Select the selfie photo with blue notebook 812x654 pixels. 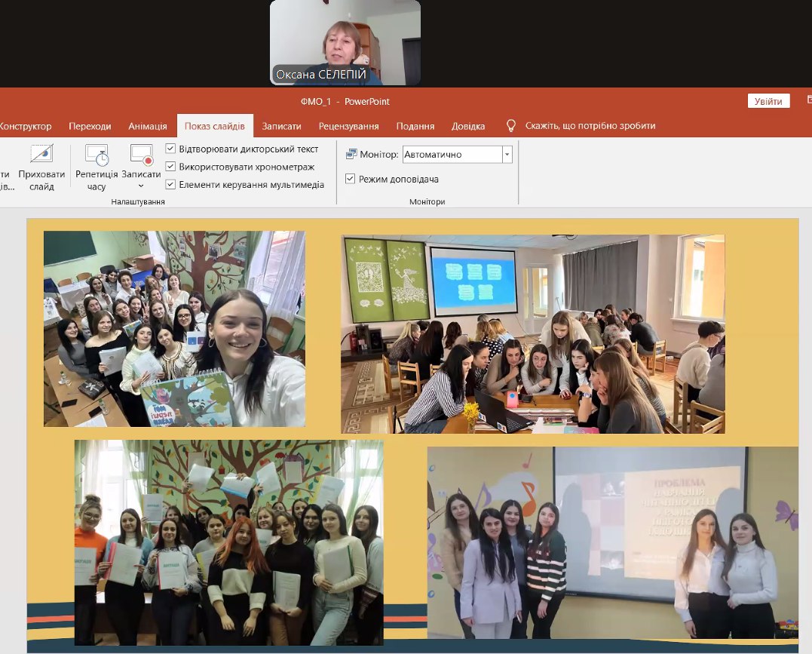[174, 329]
